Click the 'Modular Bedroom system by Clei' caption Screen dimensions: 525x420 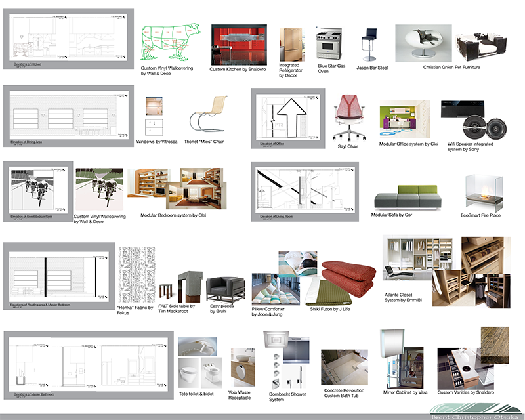tap(173, 215)
